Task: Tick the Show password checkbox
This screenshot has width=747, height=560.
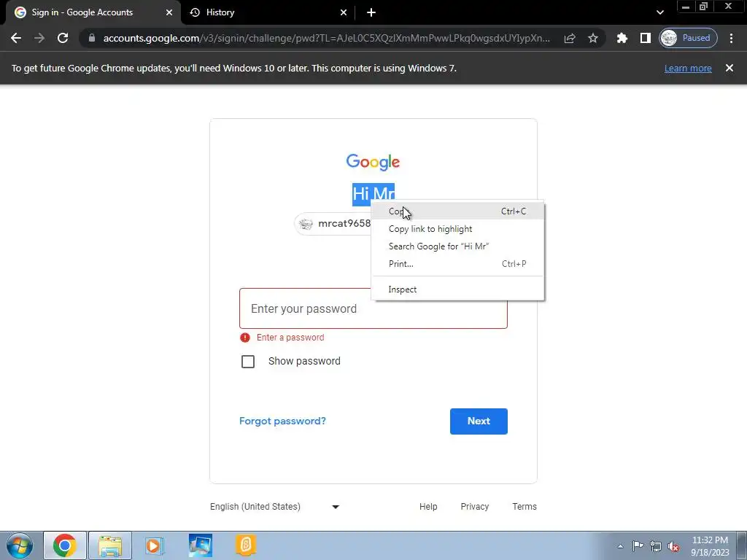Action: point(248,362)
